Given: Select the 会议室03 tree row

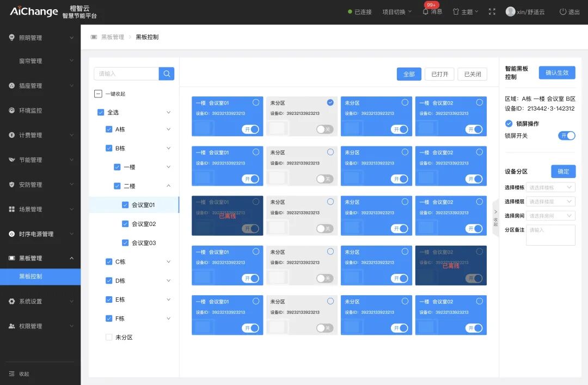Looking at the screenshot, I should click(x=134, y=243).
